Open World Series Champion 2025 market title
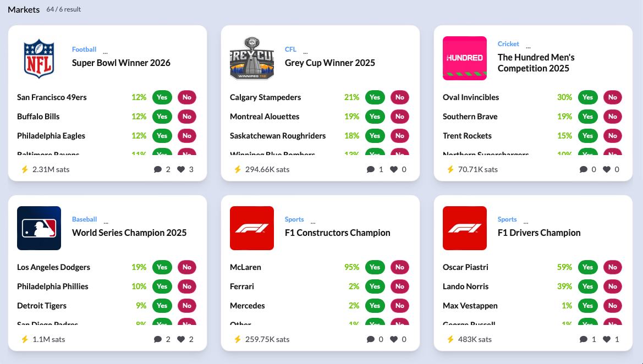The image size is (643, 364). pyautogui.click(x=129, y=233)
